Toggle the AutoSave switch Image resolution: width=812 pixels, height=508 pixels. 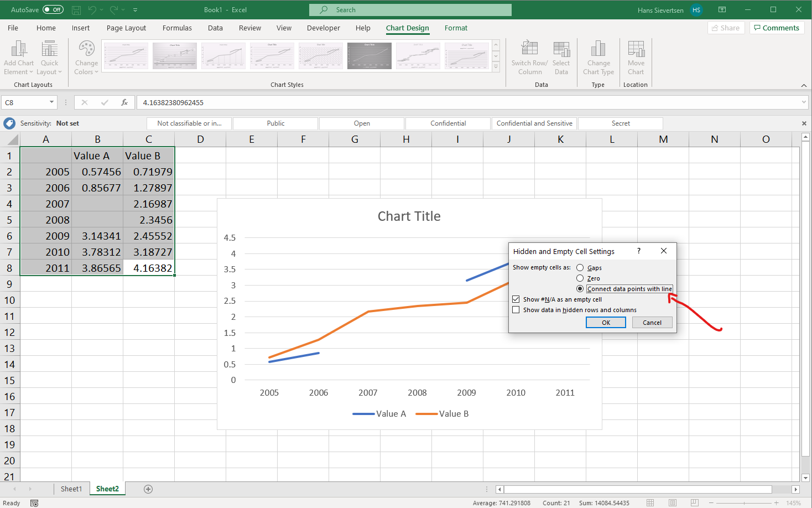coord(53,10)
